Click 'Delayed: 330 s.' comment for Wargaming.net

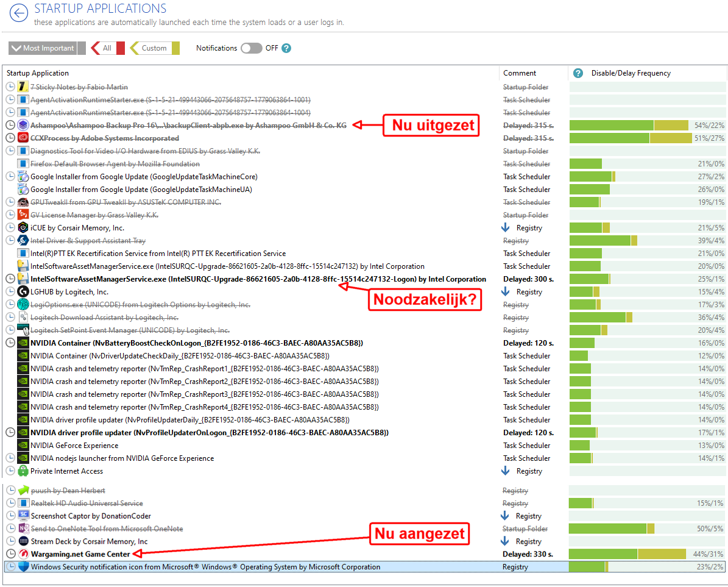[x=528, y=554]
